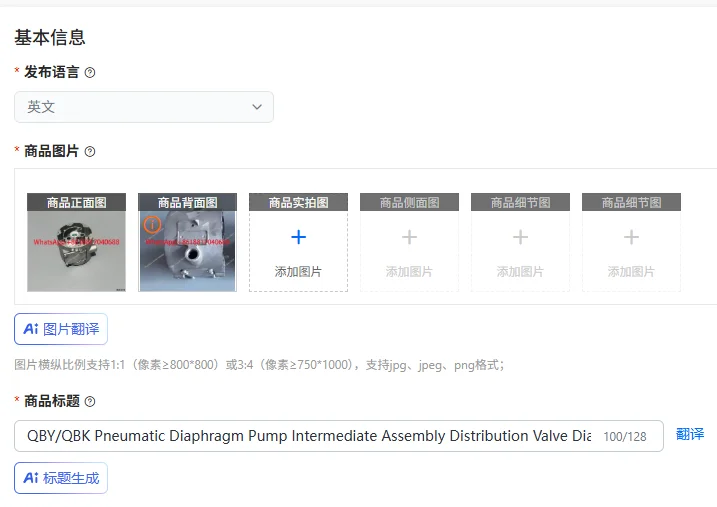Open the 商品标题 help question icon
The image size is (717, 507).
click(90, 401)
